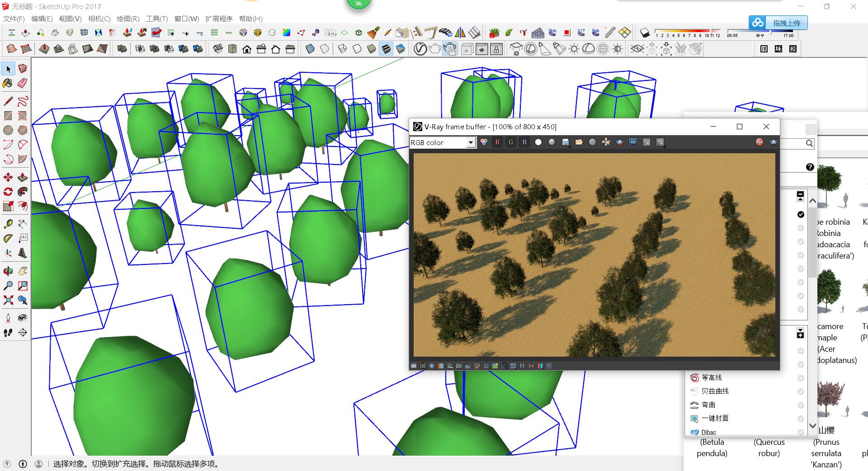Screen dimensions: 868x471
Task: Toggle the red R channel
Action: (x=497, y=142)
